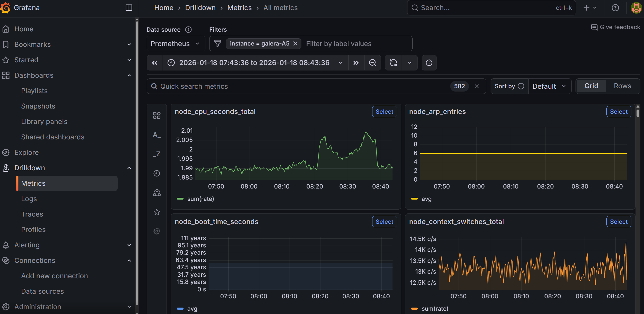Click Select on node_arp_entries panel

[x=619, y=112]
